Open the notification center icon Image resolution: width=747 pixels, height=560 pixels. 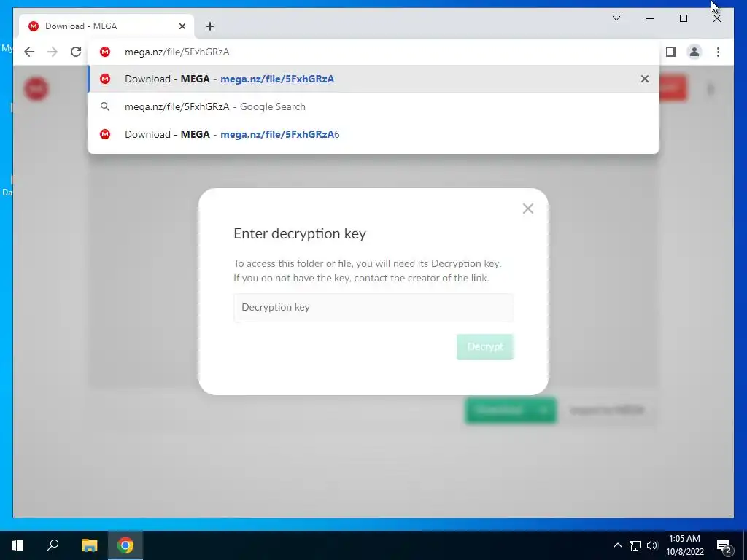pyautogui.click(x=724, y=545)
